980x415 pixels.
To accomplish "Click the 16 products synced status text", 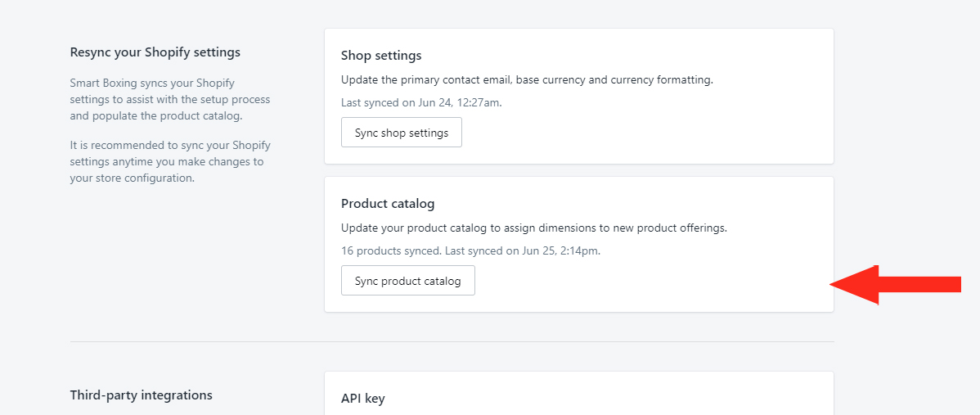I will tap(470, 250).
